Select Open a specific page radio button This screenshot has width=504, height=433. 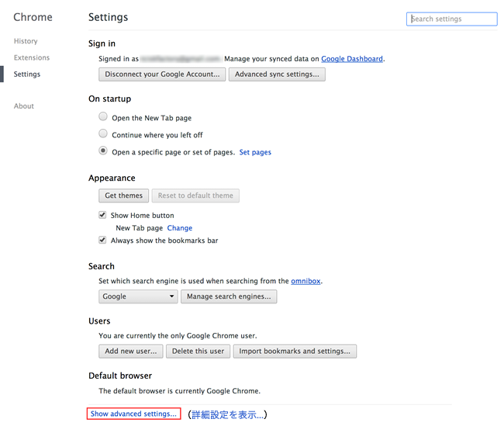(x=103, y=151)
